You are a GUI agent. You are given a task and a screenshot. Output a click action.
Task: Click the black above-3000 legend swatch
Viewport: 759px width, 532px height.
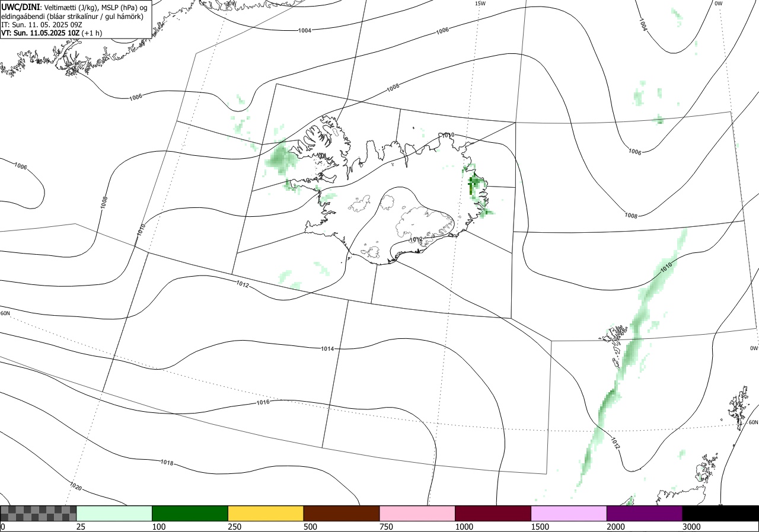click(x=720, y=513)
